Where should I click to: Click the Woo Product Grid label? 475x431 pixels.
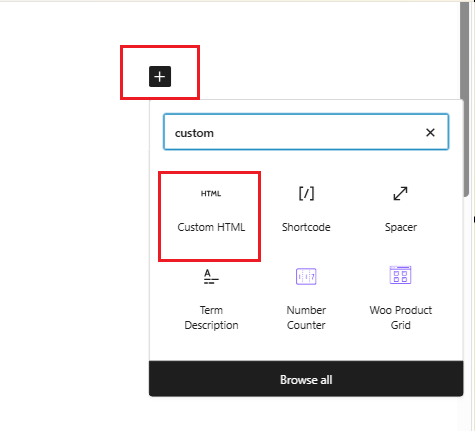(401, 318)
